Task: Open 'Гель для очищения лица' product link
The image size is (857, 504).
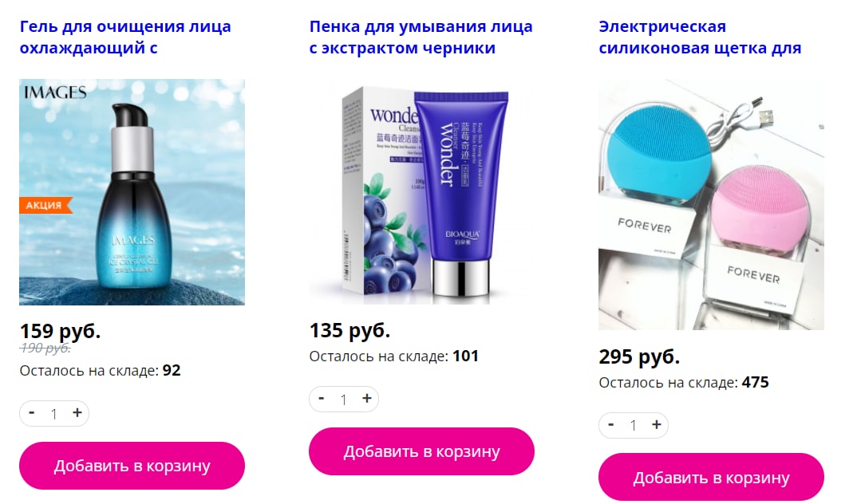Action: tap(125, 37)
